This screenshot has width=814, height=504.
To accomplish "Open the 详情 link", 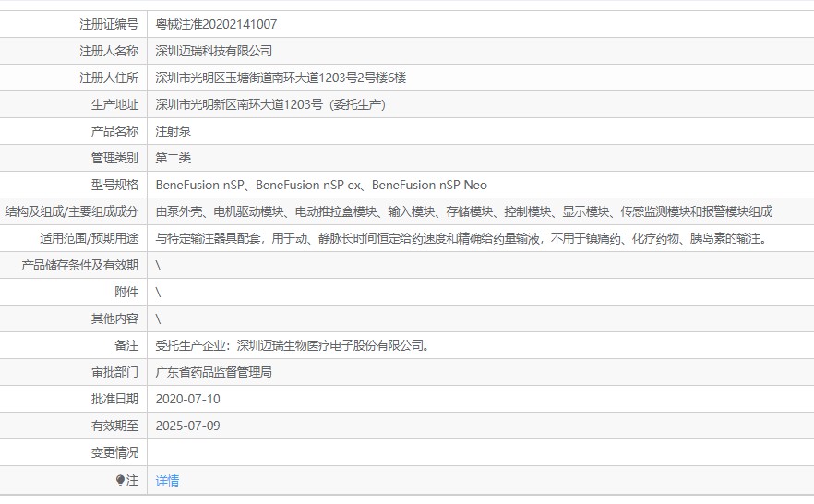I will (x=167, y=481).
